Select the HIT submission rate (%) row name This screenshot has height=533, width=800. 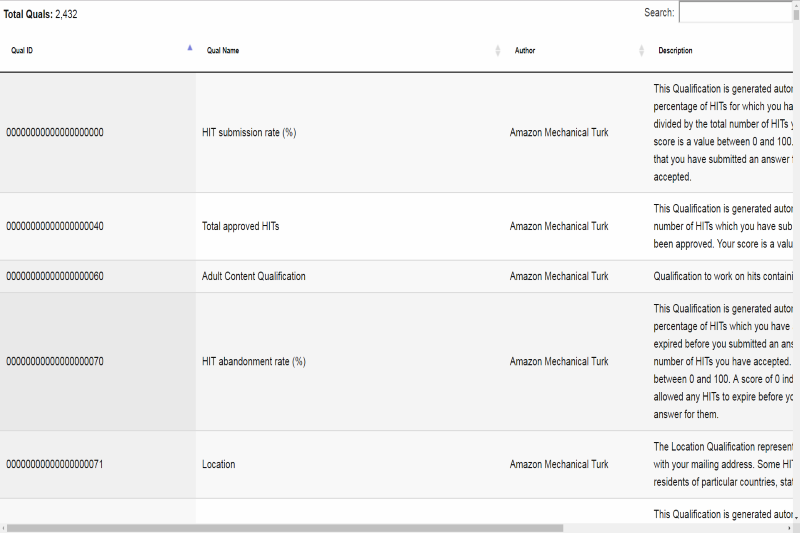click(249, 132)
